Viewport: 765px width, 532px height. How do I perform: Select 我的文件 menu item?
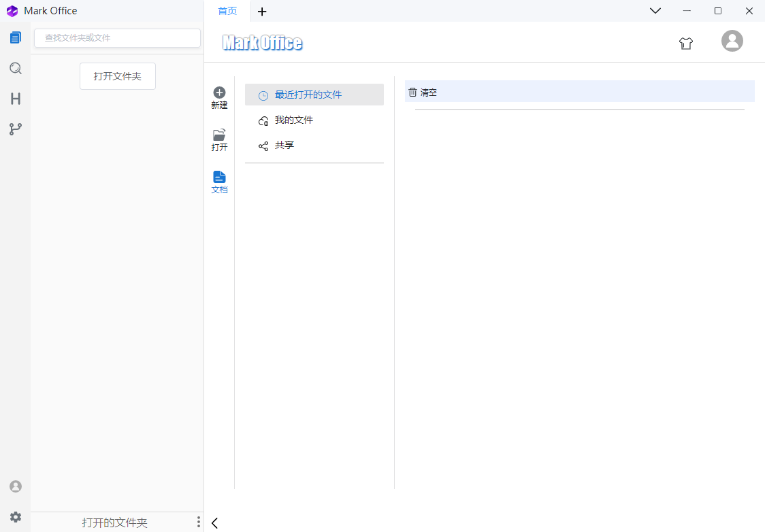[x=314, y=120]
